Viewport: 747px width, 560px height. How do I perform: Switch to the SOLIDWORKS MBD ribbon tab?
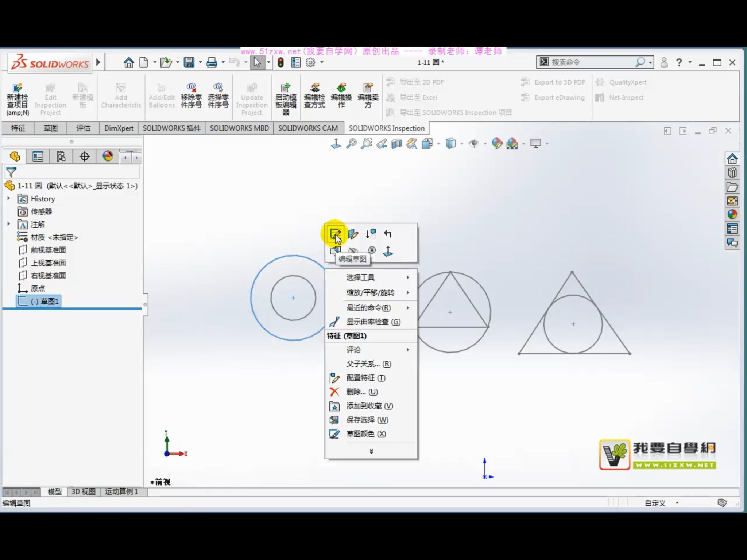click(x=239, y=128)
